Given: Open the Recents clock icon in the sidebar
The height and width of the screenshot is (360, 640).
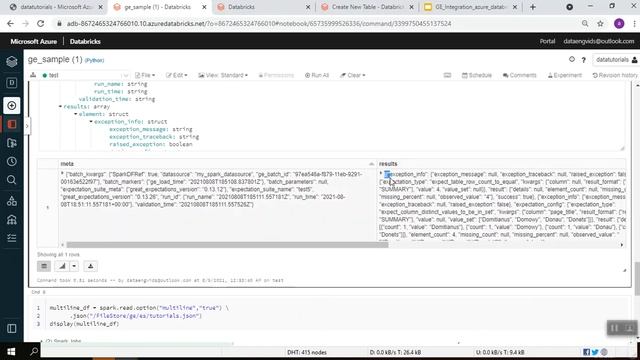Looking at the screenshot, I should [12, 162].
